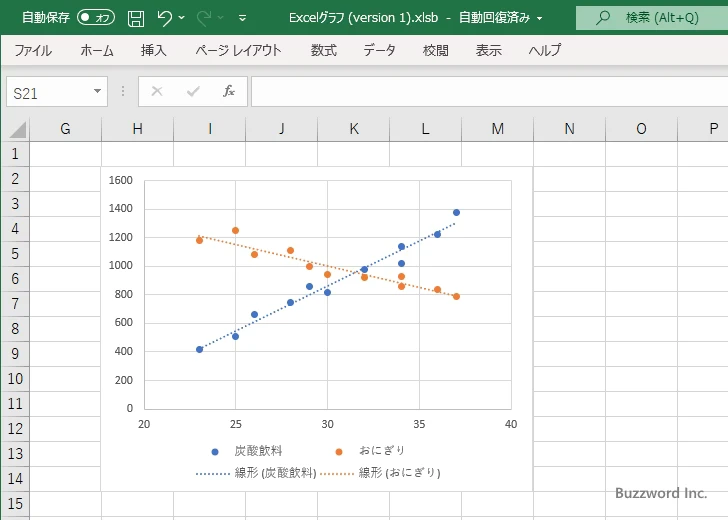
Task: Open the ホーム ribbon tab
Action: (x=97, y=50)
